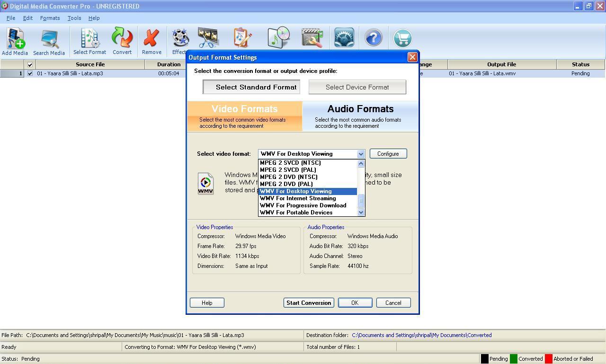Image resolution: width=606 pixels, height=364 pixels.
Task: Click the Status column header
Action: click(x=580, y=64)
